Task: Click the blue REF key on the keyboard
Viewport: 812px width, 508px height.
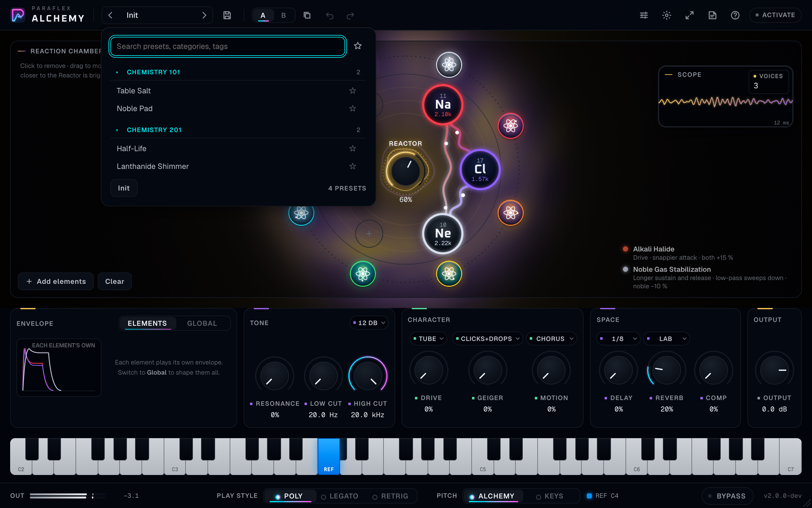Action: coord(329,456)
